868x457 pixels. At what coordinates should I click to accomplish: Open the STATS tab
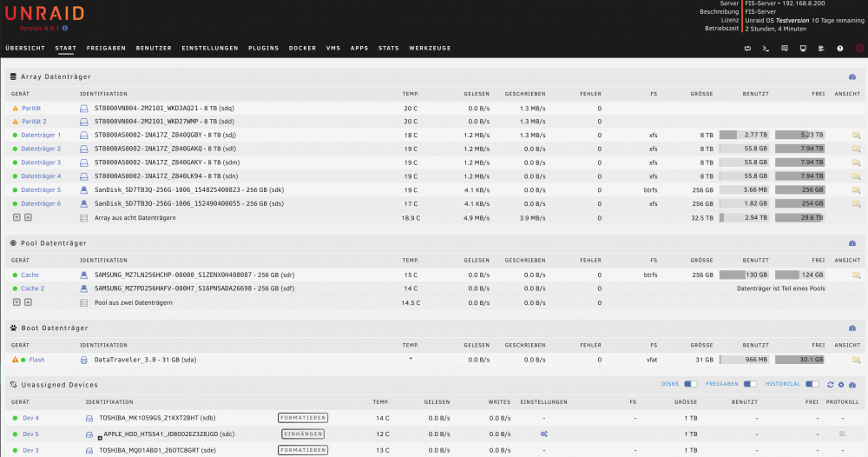389,48
